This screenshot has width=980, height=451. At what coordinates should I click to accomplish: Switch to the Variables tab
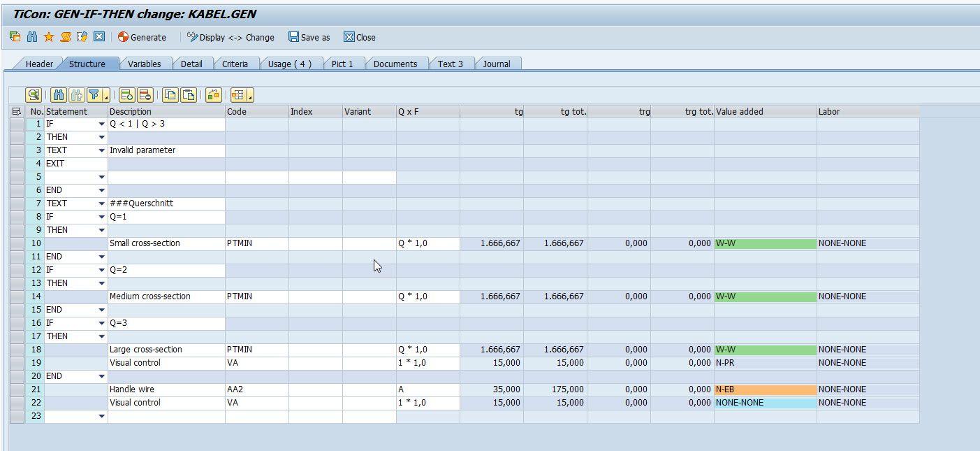[x=144, y=64]
